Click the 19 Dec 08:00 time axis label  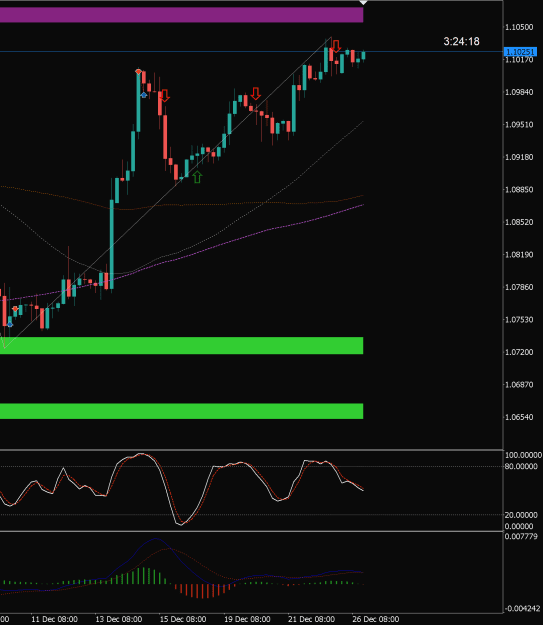point(247,619)
